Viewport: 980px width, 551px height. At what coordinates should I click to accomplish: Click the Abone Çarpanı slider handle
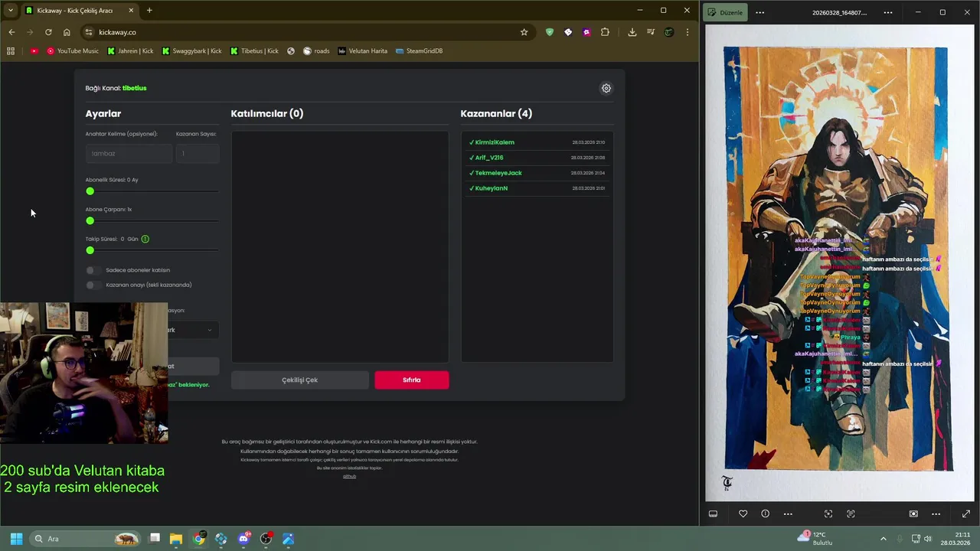coord(90,221)
